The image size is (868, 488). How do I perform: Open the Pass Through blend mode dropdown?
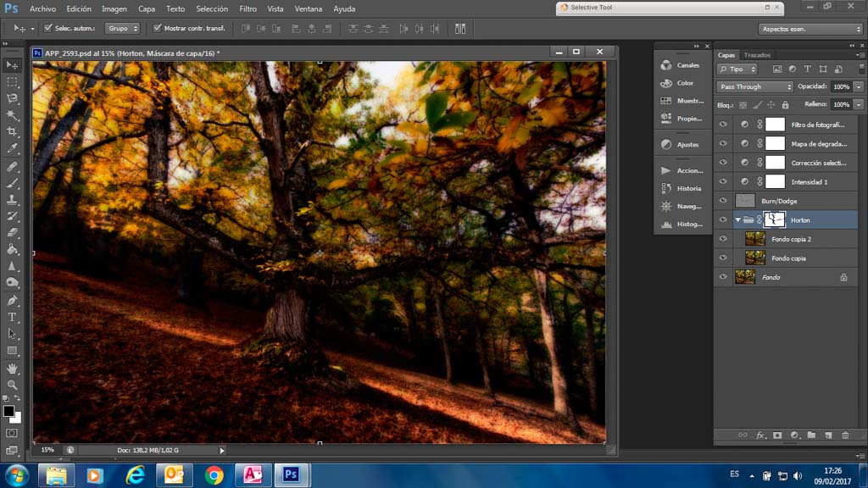click(x=754, y=86)
